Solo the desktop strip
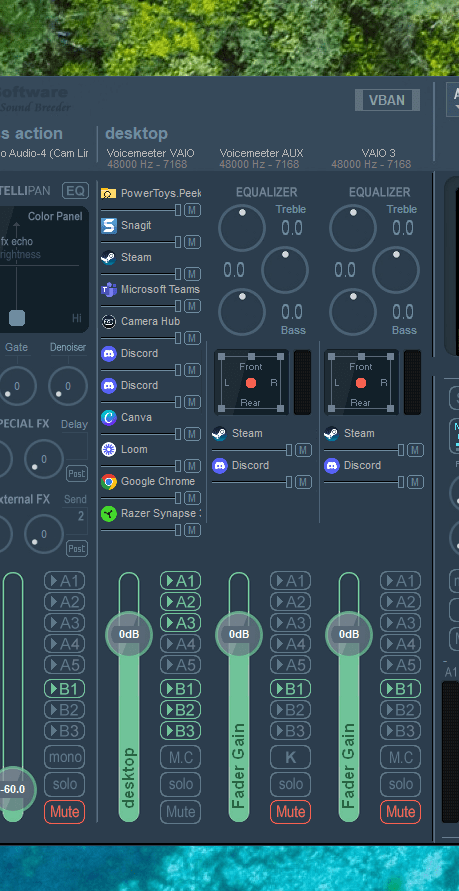The height and width of the screenshot is (891, 459). tap(180, 784)
